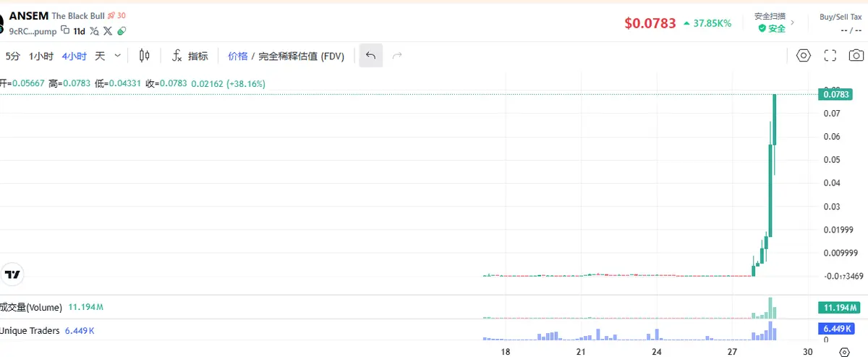Open the X search icon beside 11d
868x357 pixels.
pos(94,30)
